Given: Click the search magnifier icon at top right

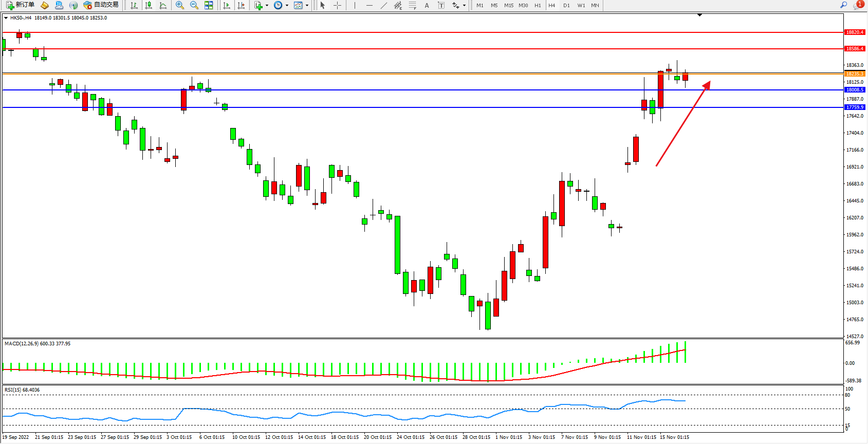Looking at the screenshot, I should tap(843, 5).
